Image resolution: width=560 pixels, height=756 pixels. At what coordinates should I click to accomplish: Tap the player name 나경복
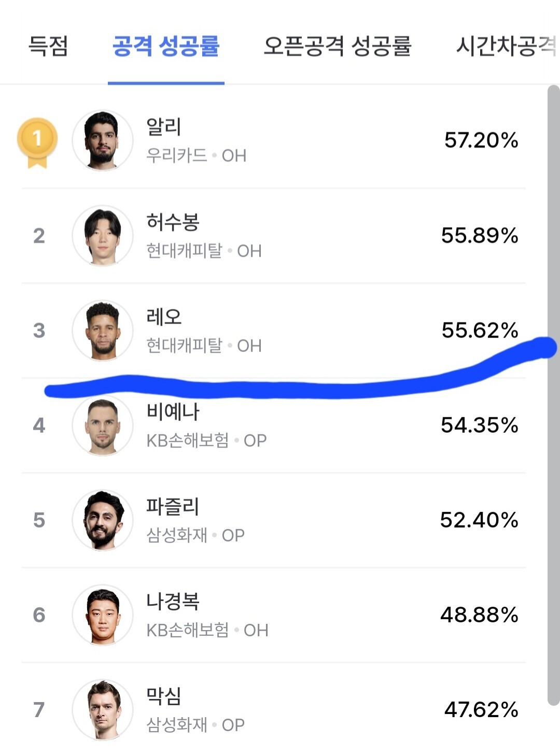coord(173,601)
